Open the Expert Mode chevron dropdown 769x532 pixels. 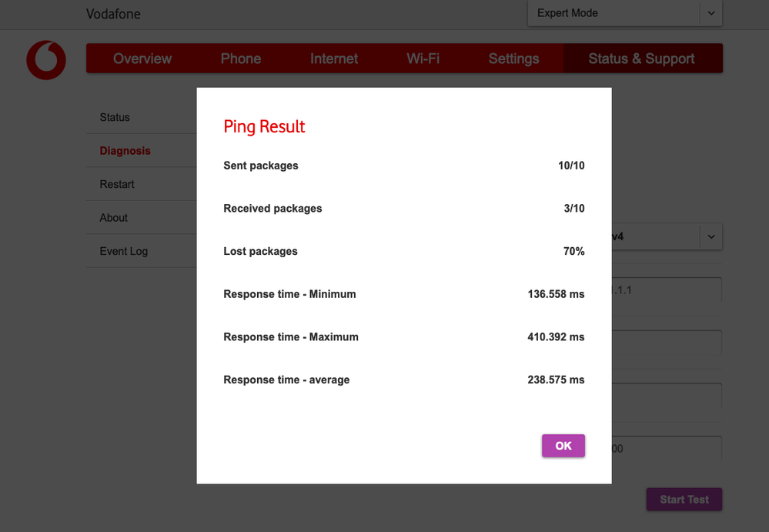pyautogui.click(x=710, y=13)
